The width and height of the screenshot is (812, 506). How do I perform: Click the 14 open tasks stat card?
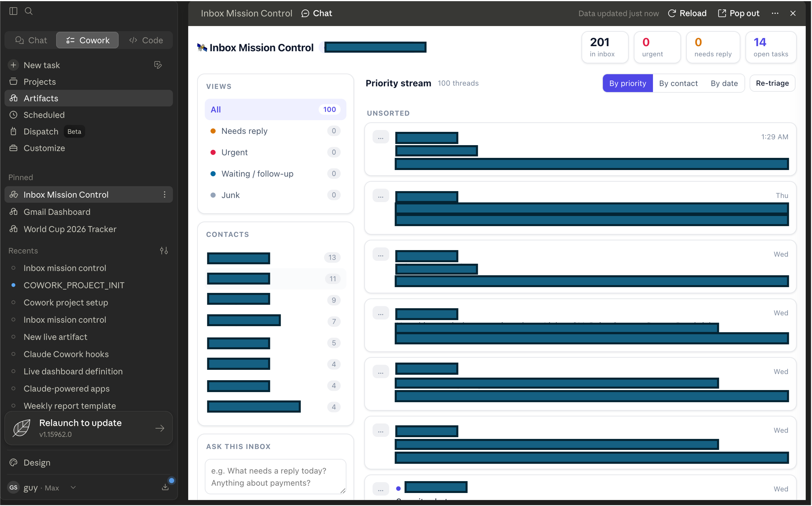pos(771,47)
